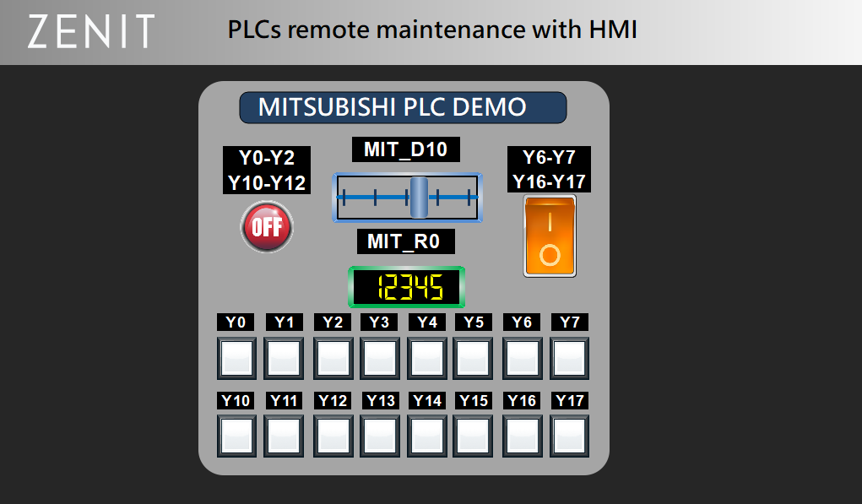Click the MITSUBISHI PLC DEMO title banner

pos(403,107)
